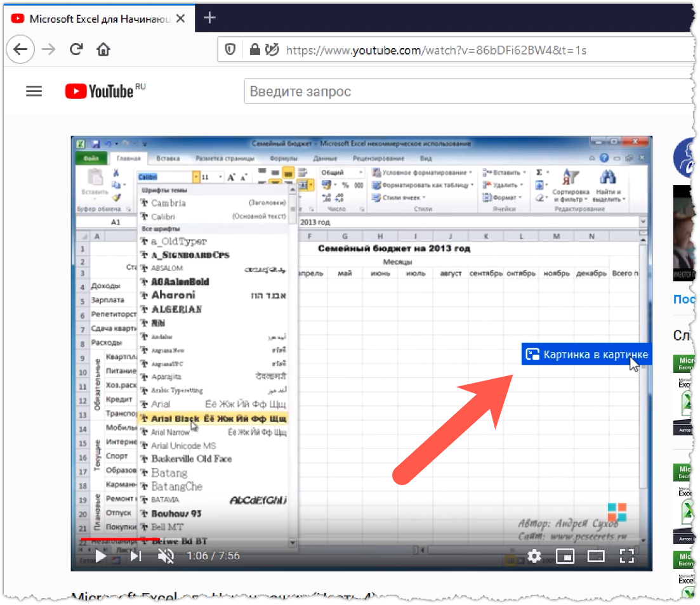The image size is (700, 605).
Task: Open the Удалить cells dropdown
Action: pyautogui.click(x=502, y=185)
